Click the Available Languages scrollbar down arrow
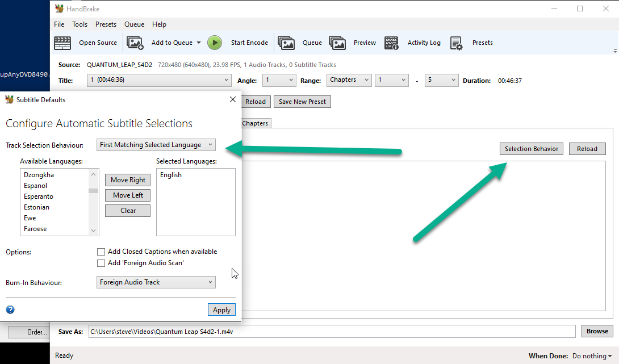 pos(93,231)
